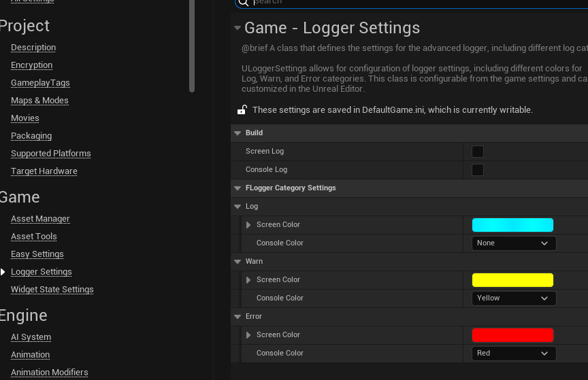This screenshot has height=380, width=588.
Task: Open Target Hardware settings
Action: click(x=44, y=171)
